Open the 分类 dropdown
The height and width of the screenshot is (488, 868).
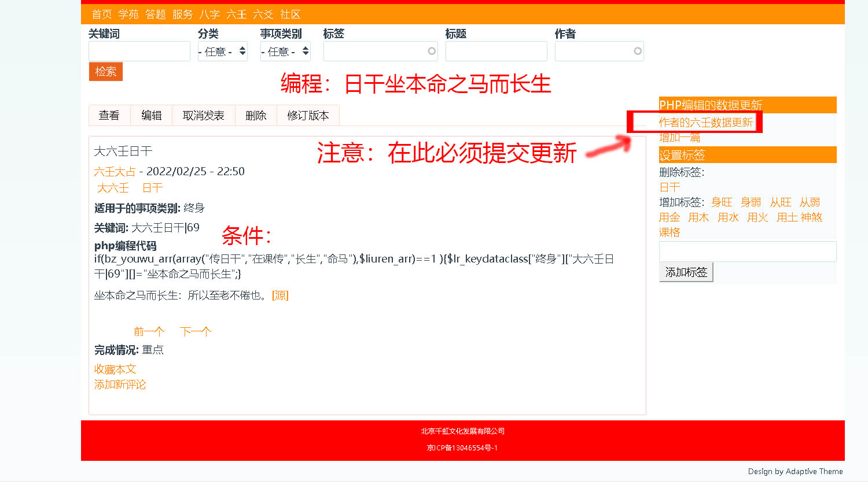click(x=222, y=51)
